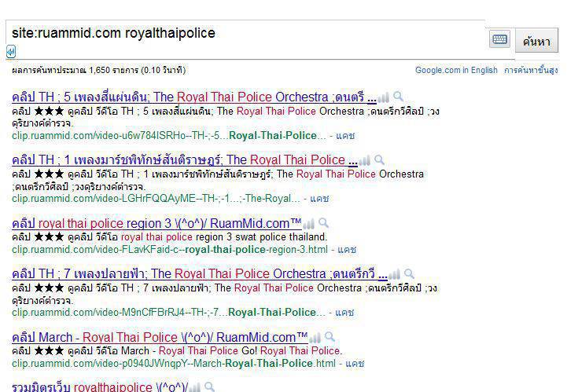Open 'Google.com in English' link

(456, 70)
